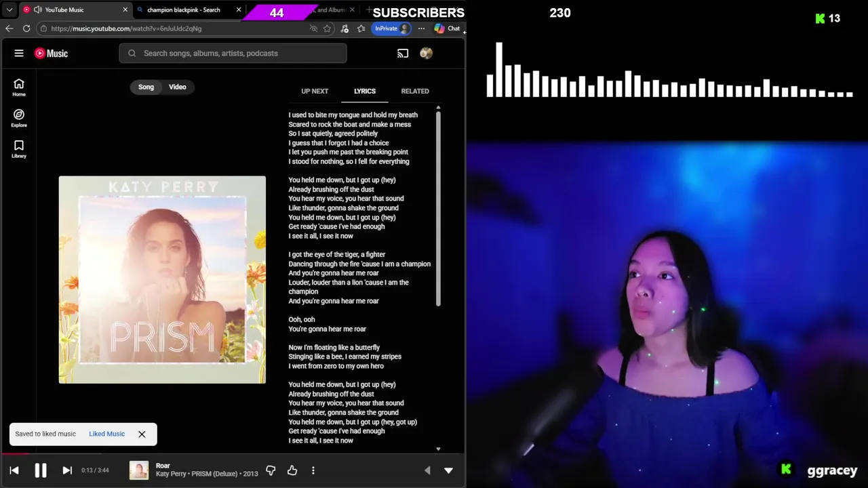Bookmark this page with the star icon
Image resolution: width=868 pixels, height=488 pixels.
[328, 28]
